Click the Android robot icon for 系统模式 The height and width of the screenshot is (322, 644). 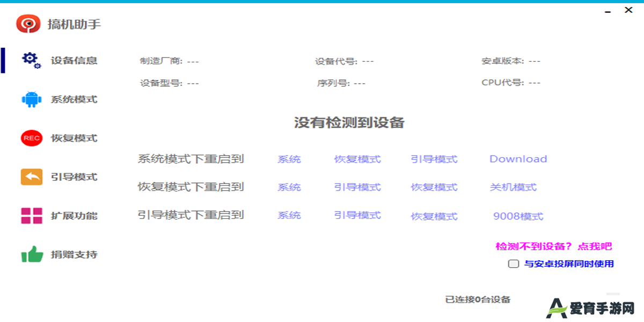pos(32,99)
